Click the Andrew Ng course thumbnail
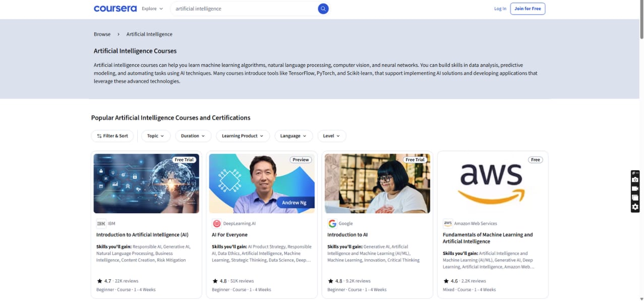 point(262,183)
